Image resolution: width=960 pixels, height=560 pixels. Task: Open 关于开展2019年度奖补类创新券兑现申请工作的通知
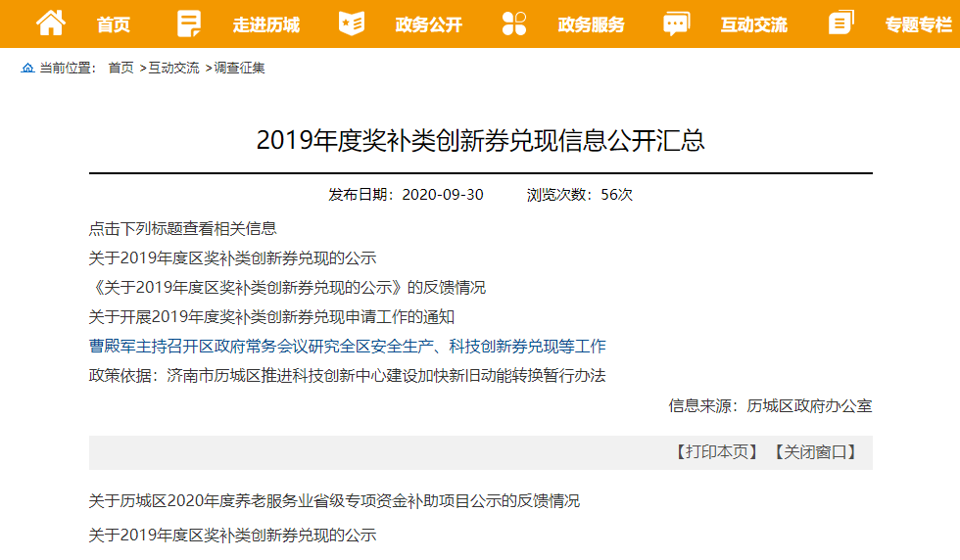pos(272,317)
